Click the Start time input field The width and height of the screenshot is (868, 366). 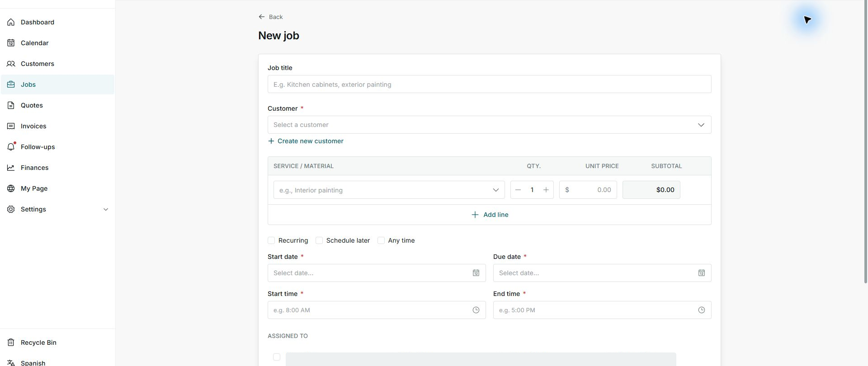[x=377, y=310]
